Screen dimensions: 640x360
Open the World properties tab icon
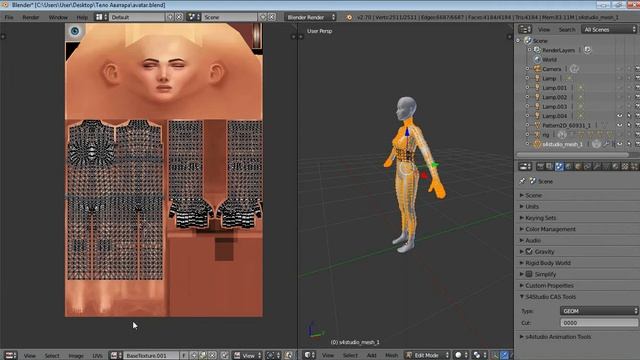tap(568, 167)
